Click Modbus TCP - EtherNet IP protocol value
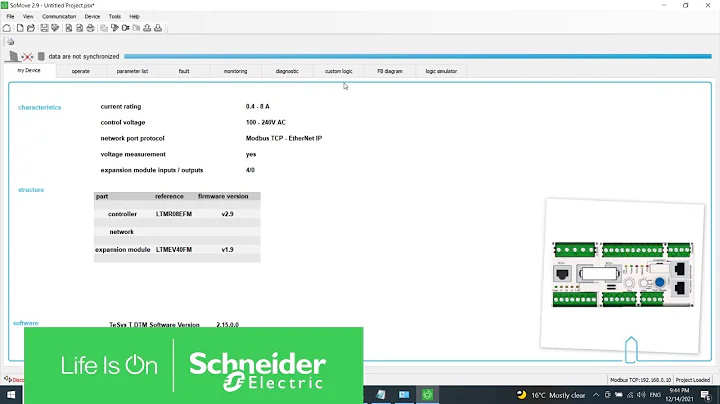The width and height of the screenshot is (720, 404). point(284,138)
